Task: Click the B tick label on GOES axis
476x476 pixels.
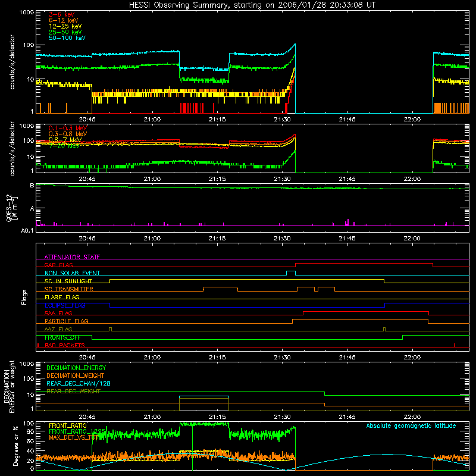Action: (x=32, y=186)
